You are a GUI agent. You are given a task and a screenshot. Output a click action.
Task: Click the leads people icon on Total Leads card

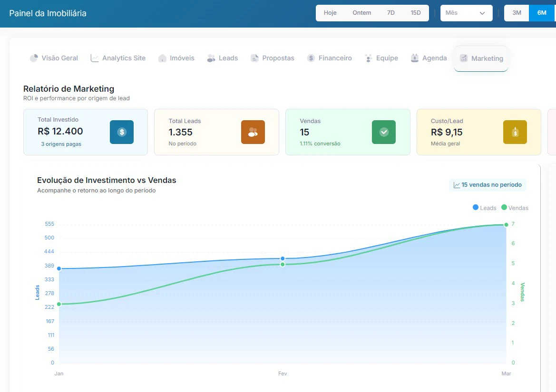tap(253, 133)
